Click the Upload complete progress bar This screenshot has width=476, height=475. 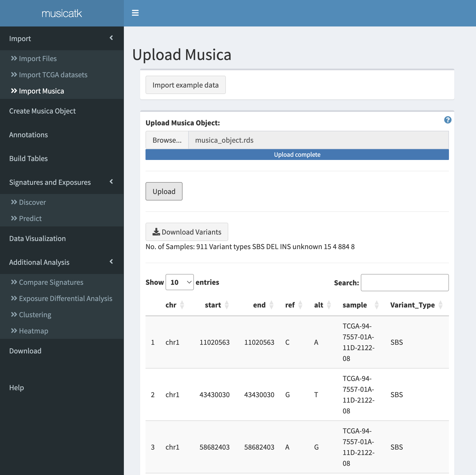coord(297,155)
